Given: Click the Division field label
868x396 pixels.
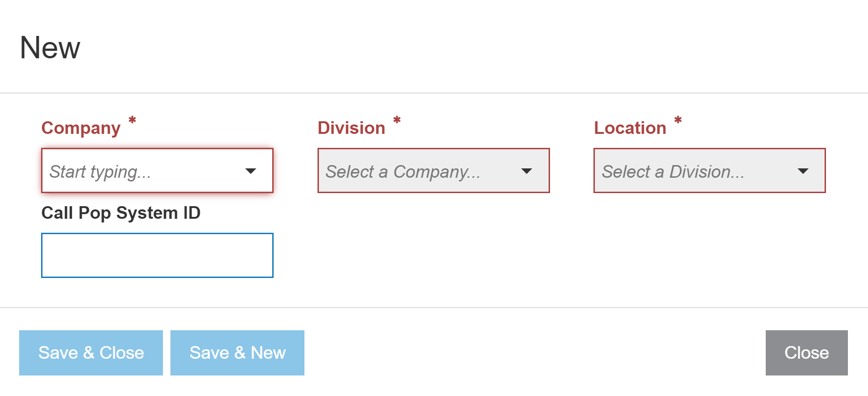Looking at the screenshot, I should coord(351,128).
